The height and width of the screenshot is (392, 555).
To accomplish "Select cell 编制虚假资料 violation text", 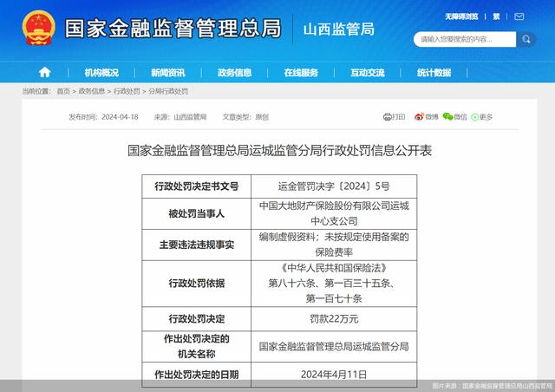I will pos(334,245).
